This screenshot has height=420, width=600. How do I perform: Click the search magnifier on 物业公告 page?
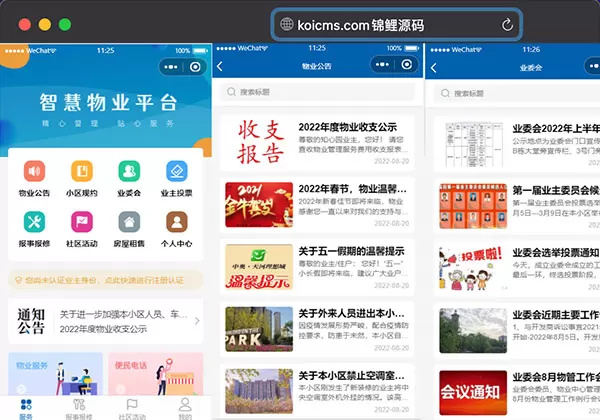[x=231, y=92]
